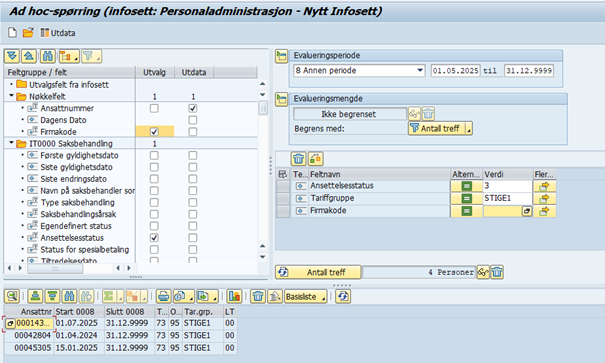
Task: Open multiple selection for Tariffgruppe
Action: point(544,199)
